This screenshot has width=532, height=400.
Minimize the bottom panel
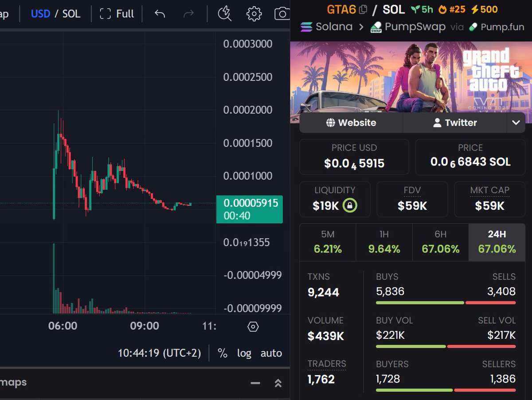pos(255,383)
